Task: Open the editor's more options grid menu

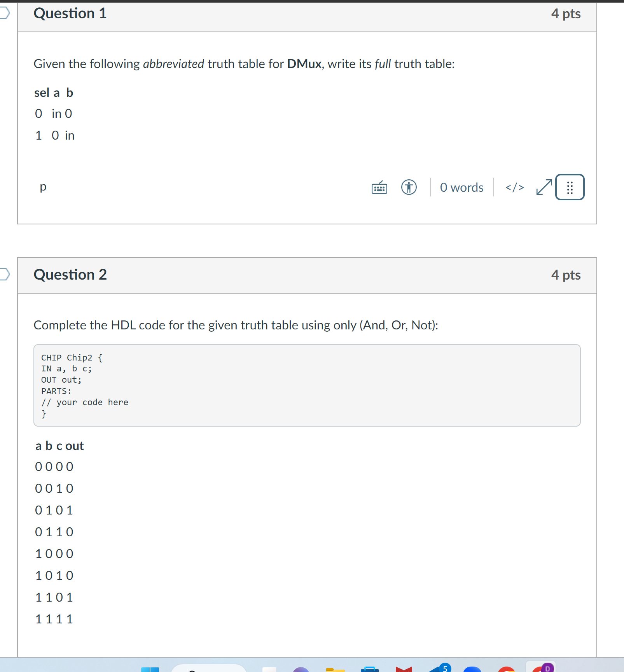Action: (x=570, y=187)
